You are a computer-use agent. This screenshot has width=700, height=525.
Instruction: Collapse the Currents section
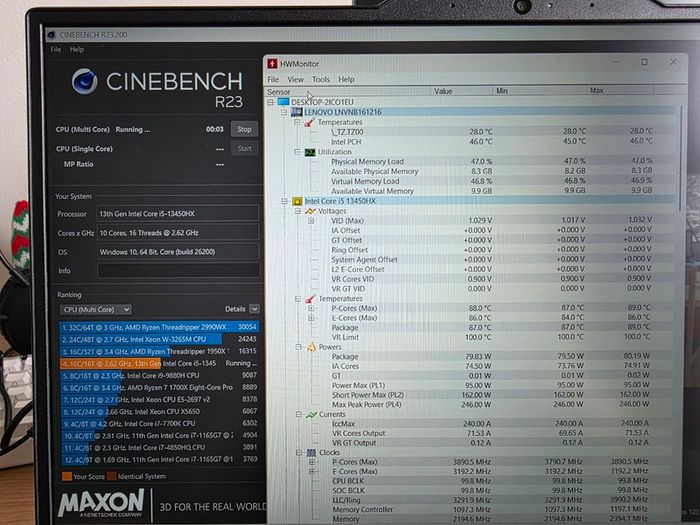pos(299,415)
